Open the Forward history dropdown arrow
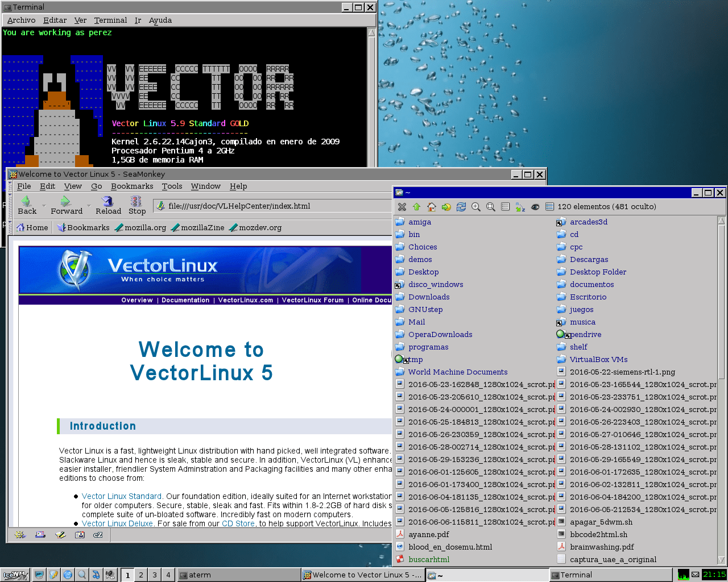 pyautogui.click(x=89, y=206)
